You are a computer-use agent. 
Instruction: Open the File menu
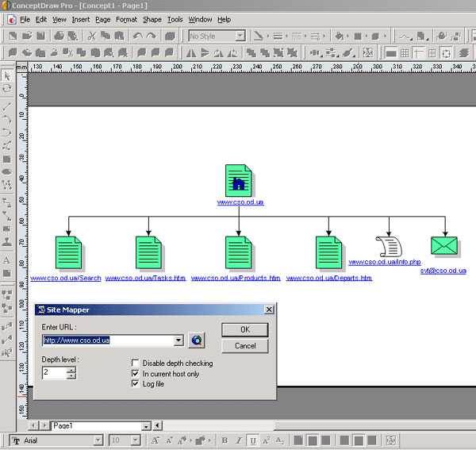[x=25, y=20]
